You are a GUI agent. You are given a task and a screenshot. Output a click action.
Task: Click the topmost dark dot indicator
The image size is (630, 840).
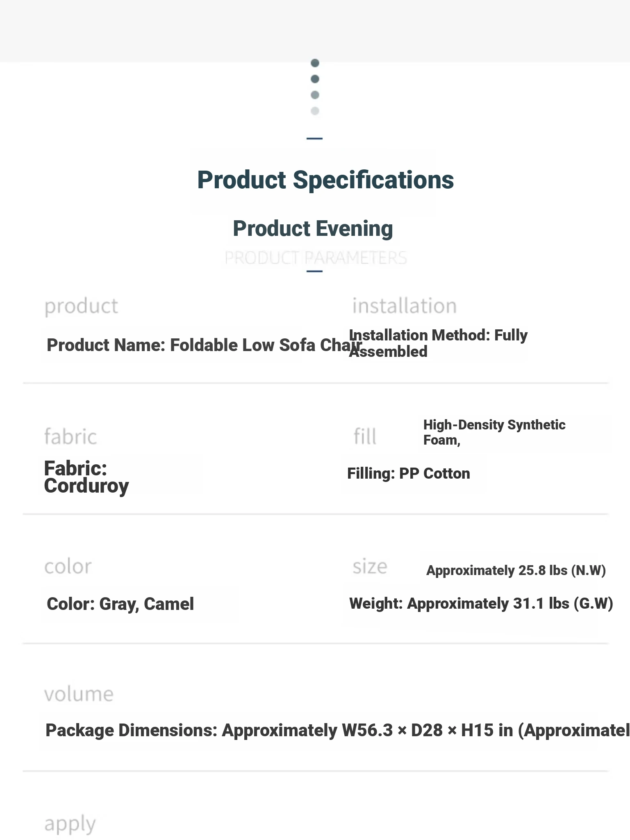[315, 63]
